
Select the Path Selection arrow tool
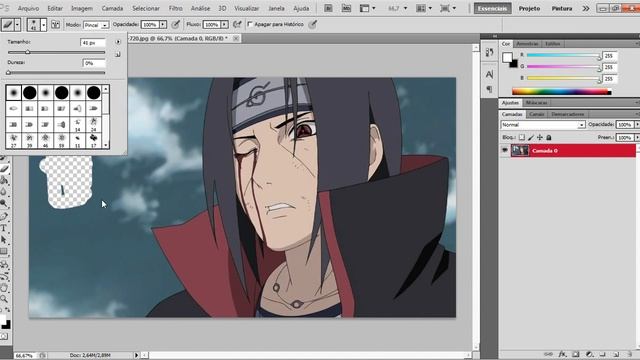tap(4, 240)
